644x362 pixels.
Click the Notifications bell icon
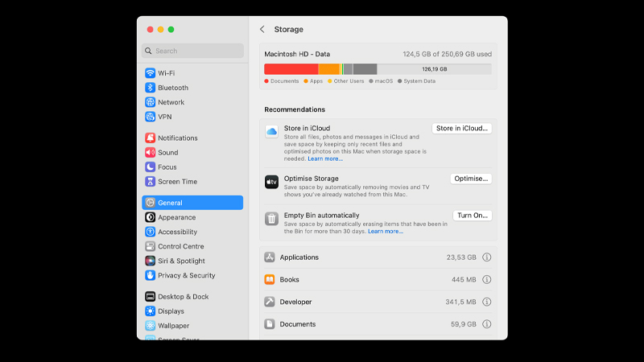[151, 138]
